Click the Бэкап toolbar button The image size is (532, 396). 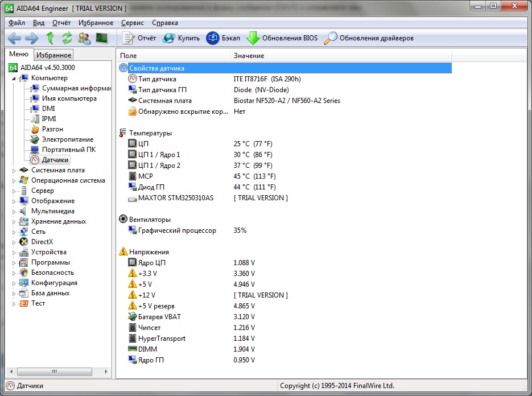pyautogui.click(x=223, y=38)
